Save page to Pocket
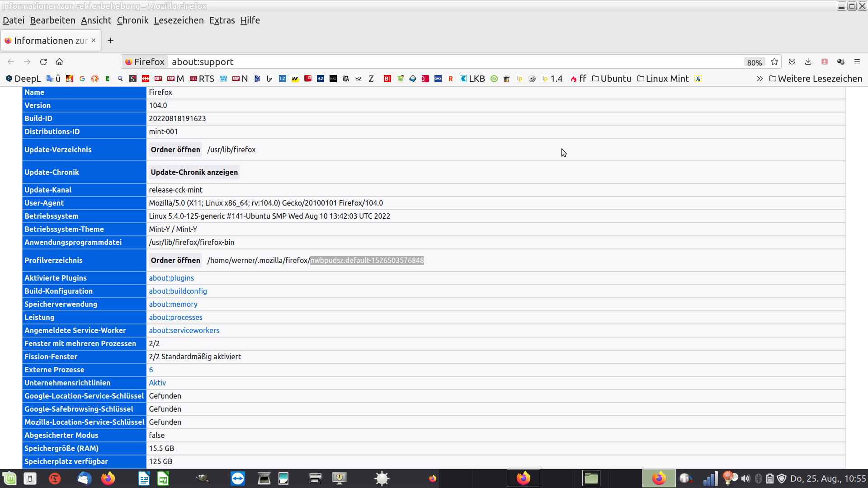This screenshot has height=488, width=868. point(792,62)
